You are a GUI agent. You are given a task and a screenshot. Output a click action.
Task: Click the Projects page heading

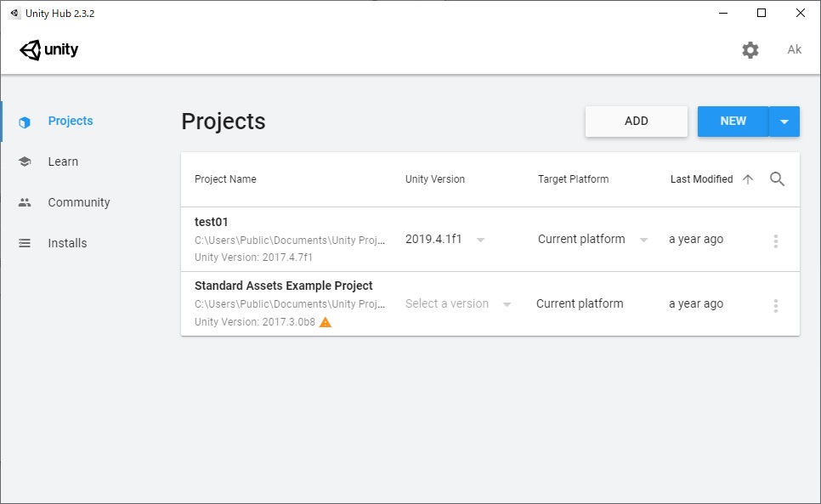coord(224,122)
